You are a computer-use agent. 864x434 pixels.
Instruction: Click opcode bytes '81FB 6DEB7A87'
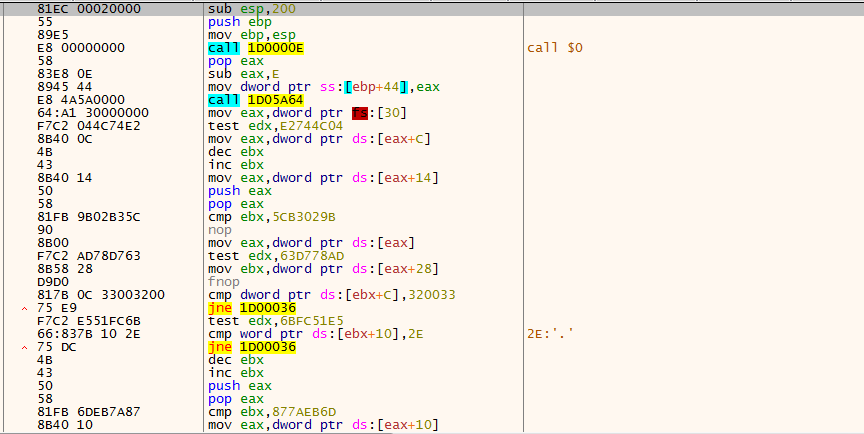click(89, 412)
